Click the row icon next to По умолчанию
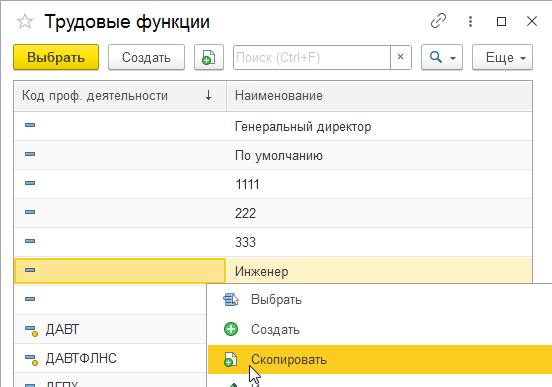 (30, 154)
